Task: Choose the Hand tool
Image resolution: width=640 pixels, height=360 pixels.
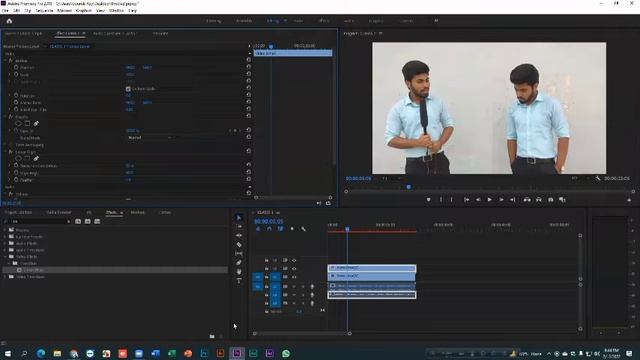Action: (x=239, y=271)
